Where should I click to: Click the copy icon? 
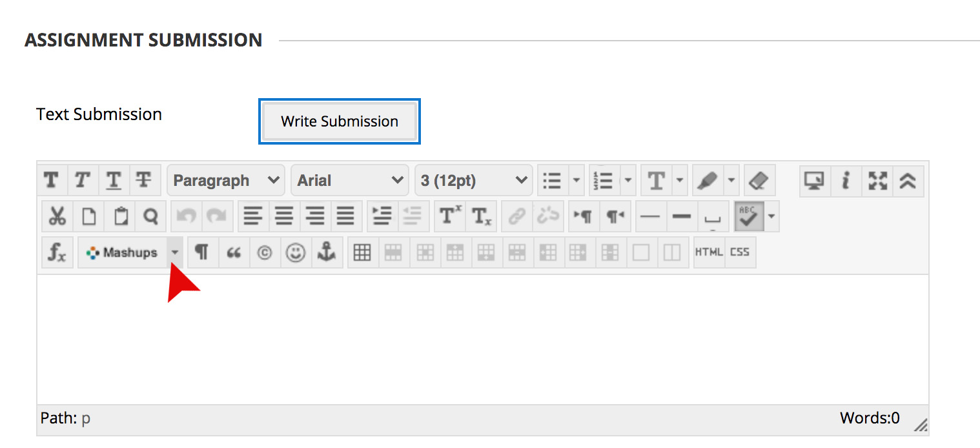[x=88, y=216]
